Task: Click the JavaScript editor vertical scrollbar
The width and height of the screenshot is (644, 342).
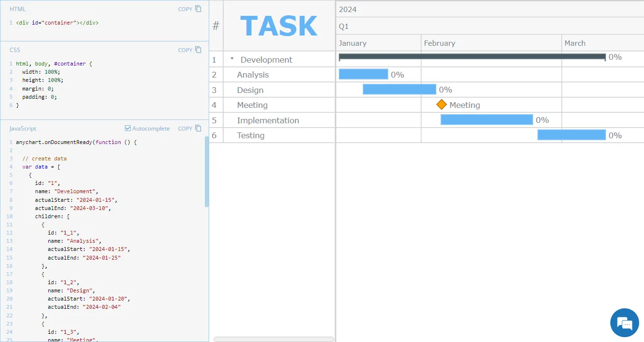Action: click(207, 171)
